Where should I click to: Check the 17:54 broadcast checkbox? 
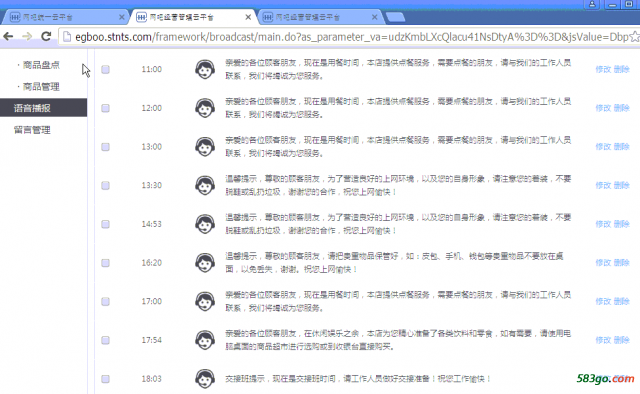pyautogui.click(x=105, y=340)
